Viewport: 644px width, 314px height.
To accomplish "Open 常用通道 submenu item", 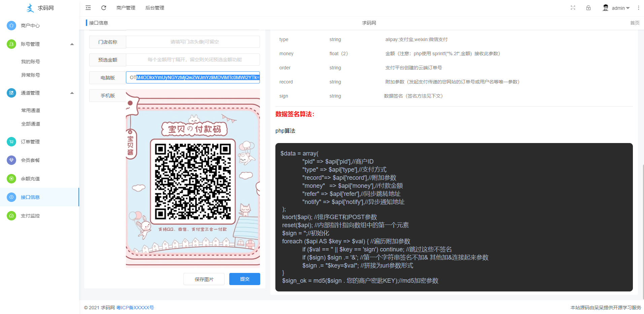I will coord(31,110).
